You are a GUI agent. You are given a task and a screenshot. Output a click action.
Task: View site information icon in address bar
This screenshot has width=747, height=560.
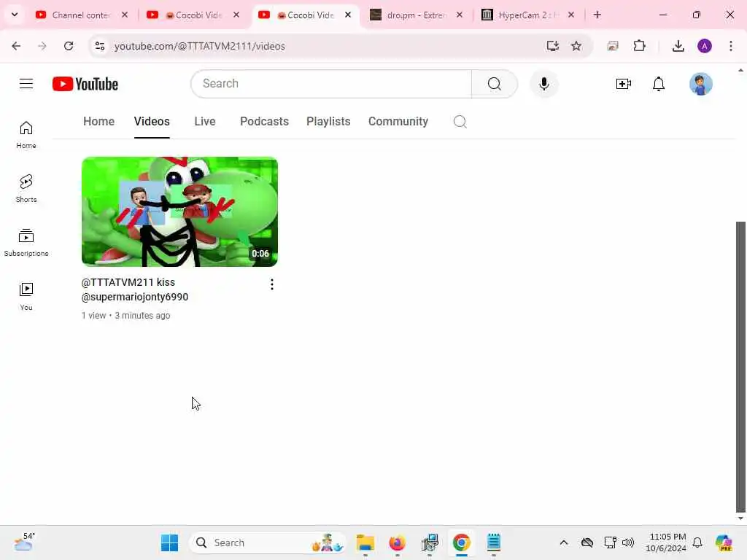[x=99, y=46]
